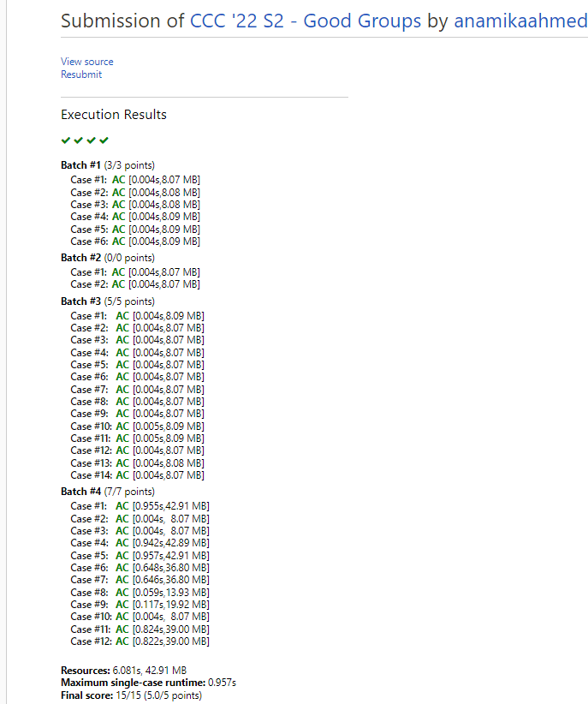Click fourth green checkmark batch icon

click(104, 140)
